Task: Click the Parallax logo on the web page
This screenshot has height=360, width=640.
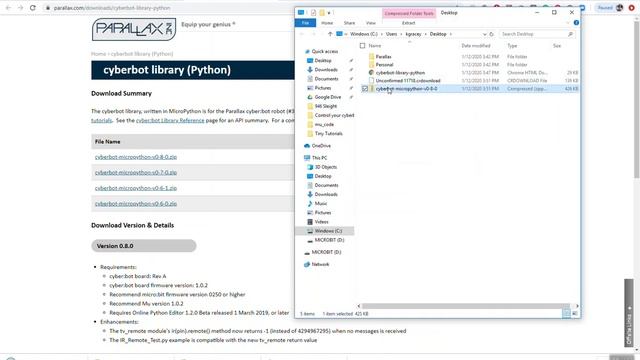Action: click(134, 29)
